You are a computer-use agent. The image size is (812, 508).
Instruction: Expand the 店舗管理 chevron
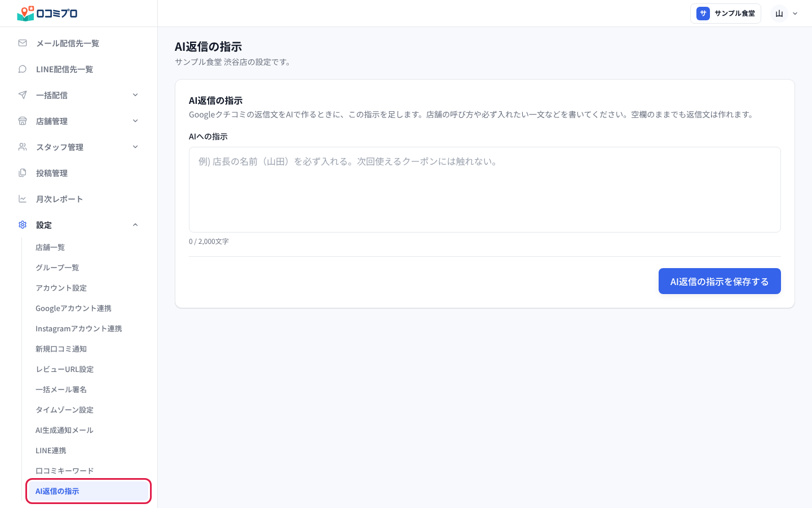135,121
